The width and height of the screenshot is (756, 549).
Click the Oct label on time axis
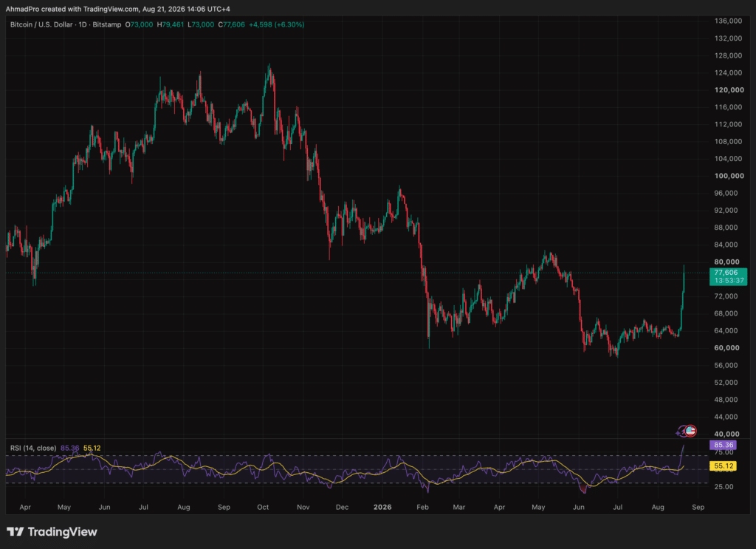[x=263, y=507]
